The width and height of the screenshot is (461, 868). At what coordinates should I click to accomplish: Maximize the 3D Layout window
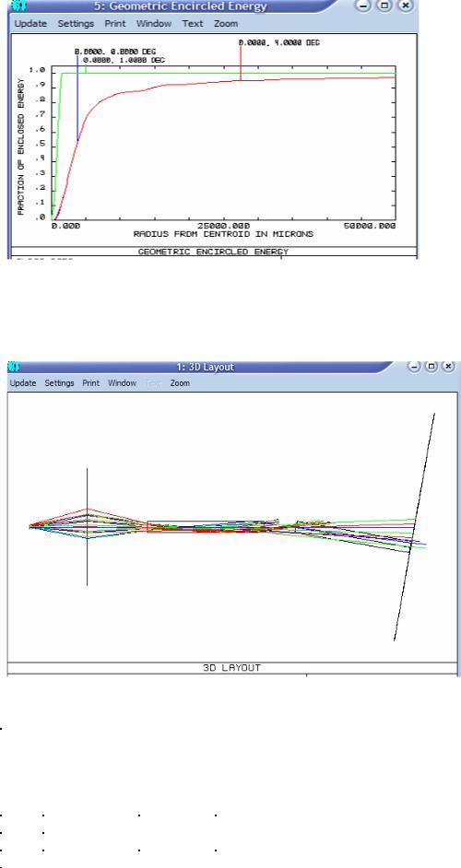coord(431,367)
